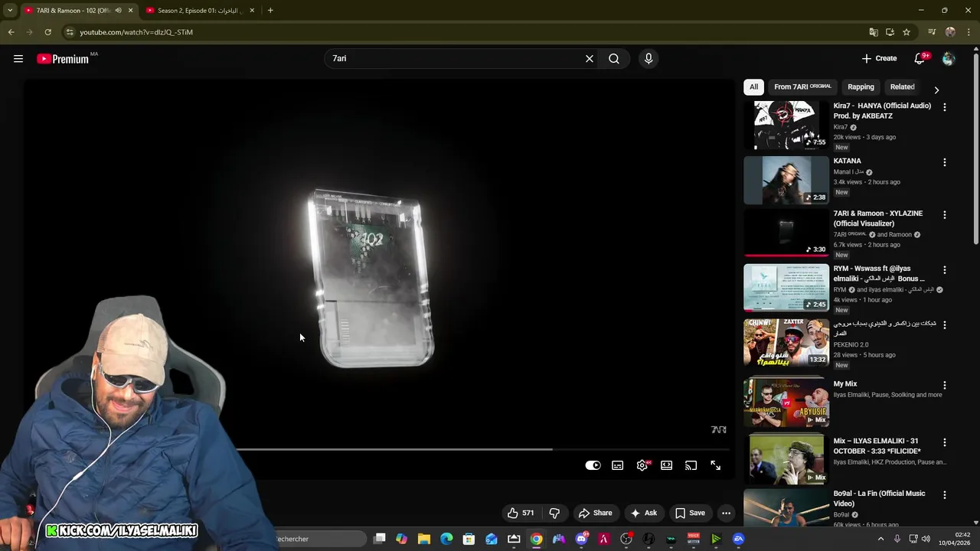Open Bo9al La Fin video title

879,499
